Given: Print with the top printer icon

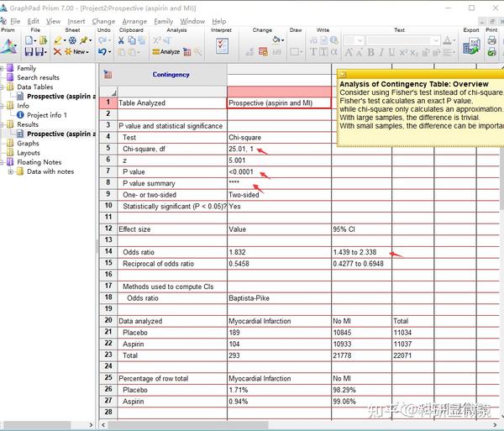Looking at the screenshot, I should point(491,40).
